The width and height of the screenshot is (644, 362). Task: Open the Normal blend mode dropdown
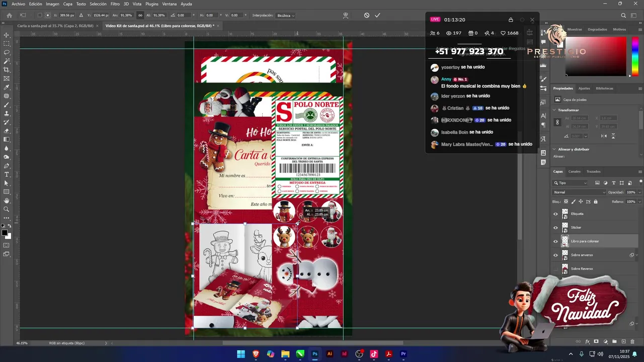pyautogui.click(x=580, y=193)
